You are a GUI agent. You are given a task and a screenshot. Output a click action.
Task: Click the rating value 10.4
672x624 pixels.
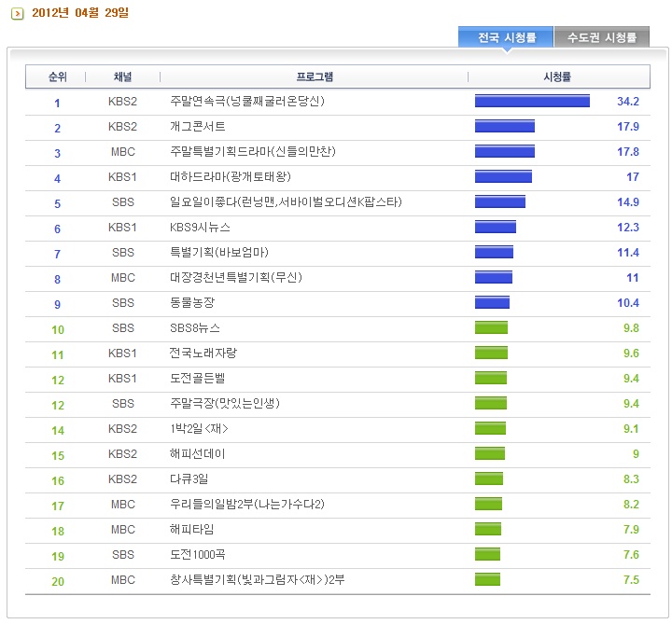pyautogui.click(x=628, y=303)
